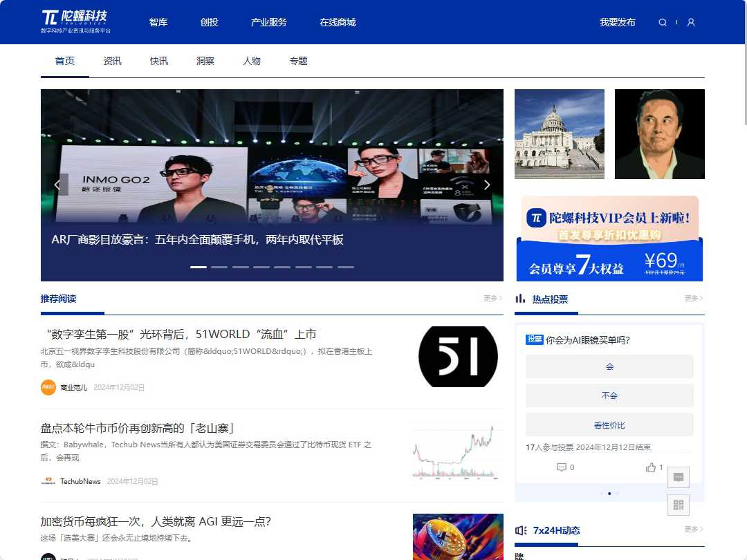Switch to the 洞察 tab
Screen dimensions: 747x560
coord(205,61)
